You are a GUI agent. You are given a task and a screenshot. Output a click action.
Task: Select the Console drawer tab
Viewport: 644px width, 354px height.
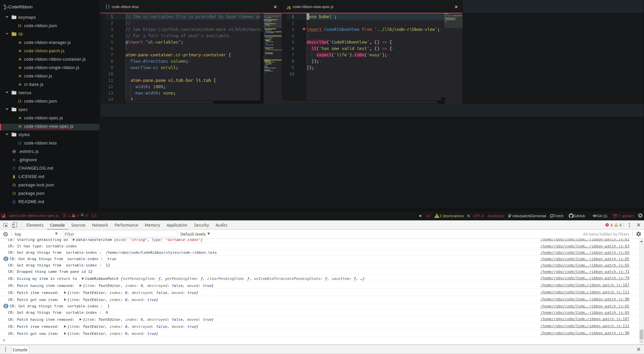(x=20, y=350)
